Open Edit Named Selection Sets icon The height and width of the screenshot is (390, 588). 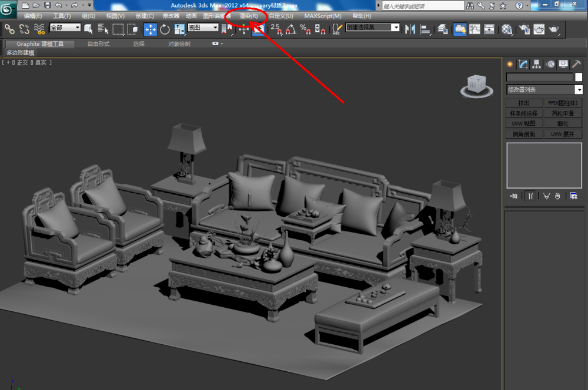[x=337, y=29]
